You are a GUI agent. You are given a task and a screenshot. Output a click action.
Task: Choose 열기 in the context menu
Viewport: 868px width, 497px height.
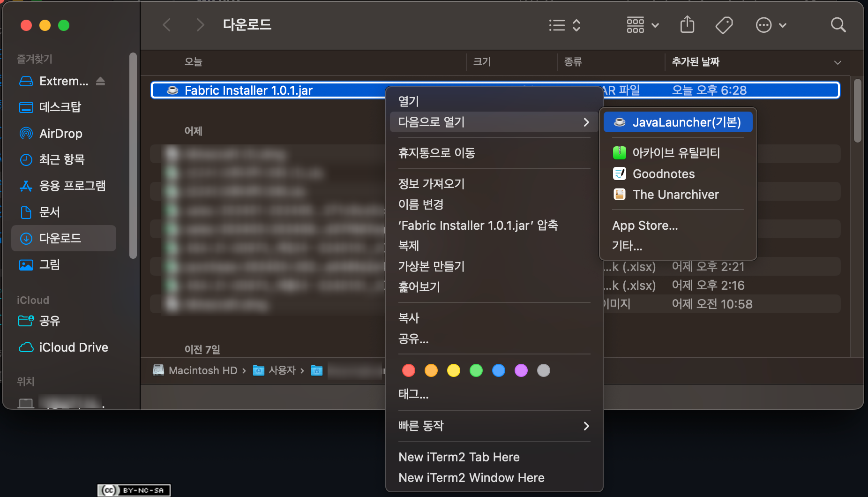[494, 101]
